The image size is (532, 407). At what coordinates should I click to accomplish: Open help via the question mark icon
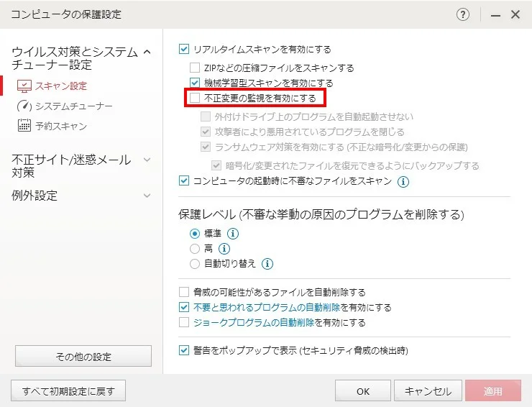[463, 14]
